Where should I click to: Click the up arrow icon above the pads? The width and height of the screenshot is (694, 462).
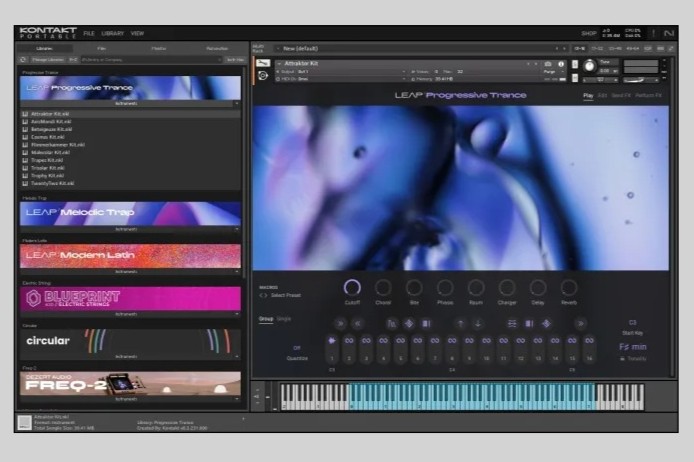click(x=460, y=323)
